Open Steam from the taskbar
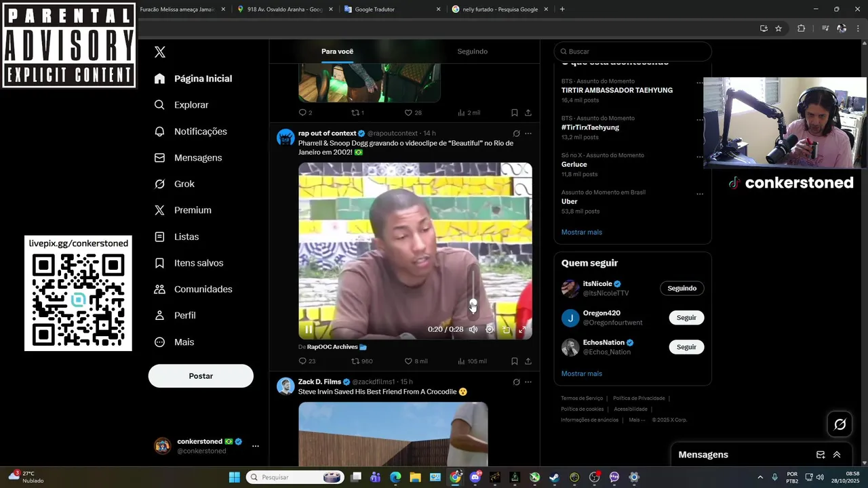Screen dimensions: 868x488 point(554,477)
